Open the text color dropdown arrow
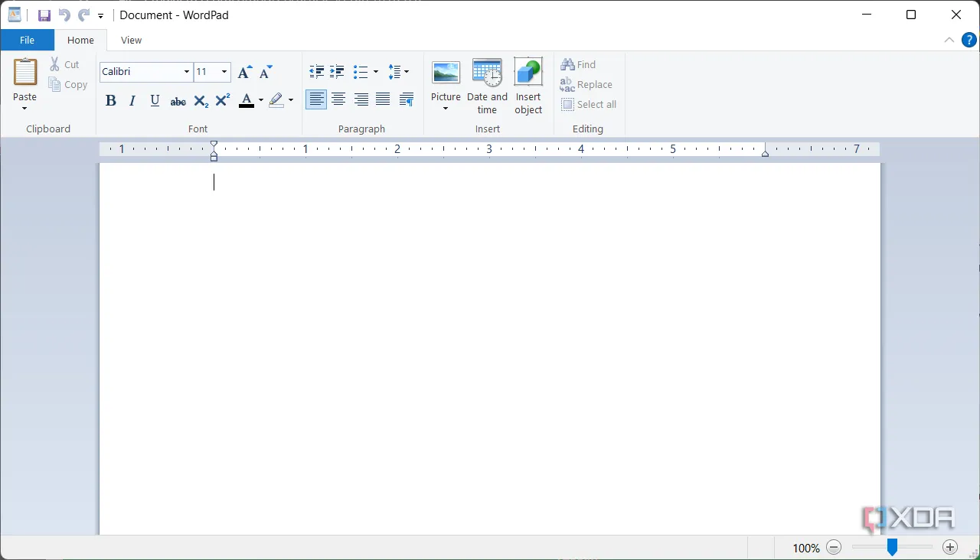980x560 pixels. 260,101
